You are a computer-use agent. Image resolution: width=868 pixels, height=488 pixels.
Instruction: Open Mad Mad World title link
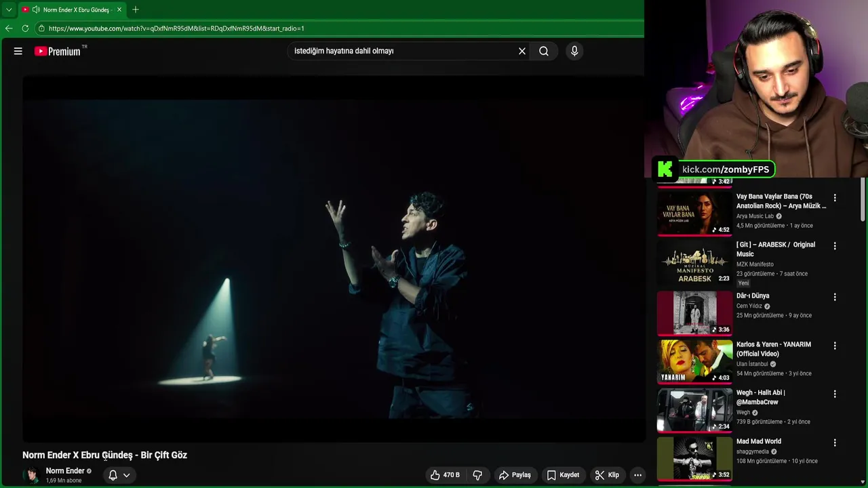[759, 442]
